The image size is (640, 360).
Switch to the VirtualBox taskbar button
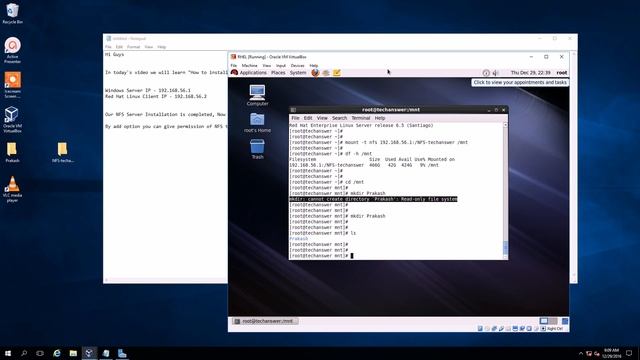[89, 353]
